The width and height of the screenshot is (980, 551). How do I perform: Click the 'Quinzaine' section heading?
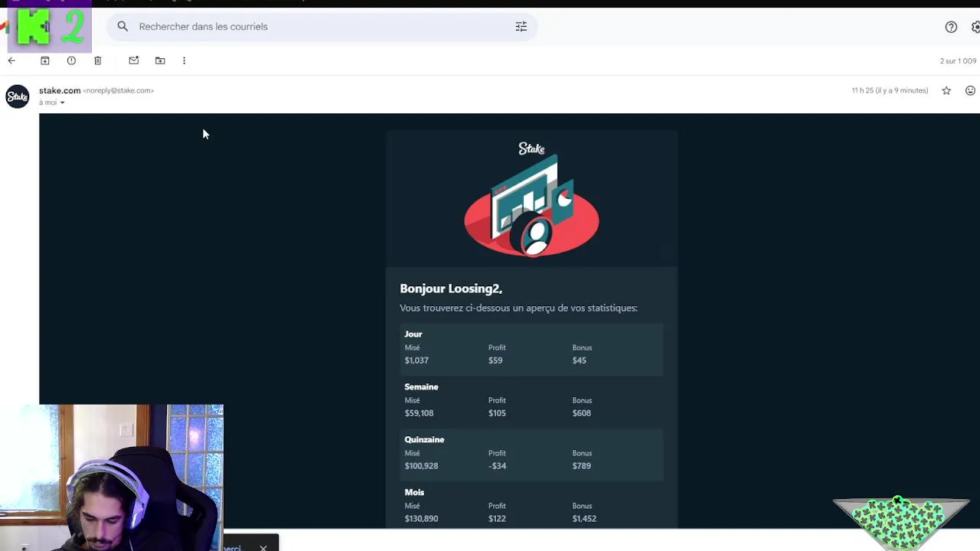click(424, 440)
